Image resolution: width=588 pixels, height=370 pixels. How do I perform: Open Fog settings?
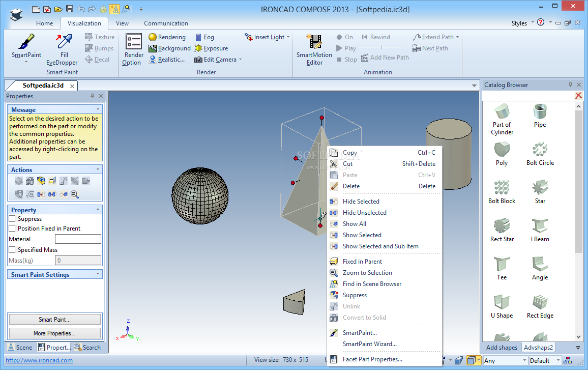[x=205, y=37]
